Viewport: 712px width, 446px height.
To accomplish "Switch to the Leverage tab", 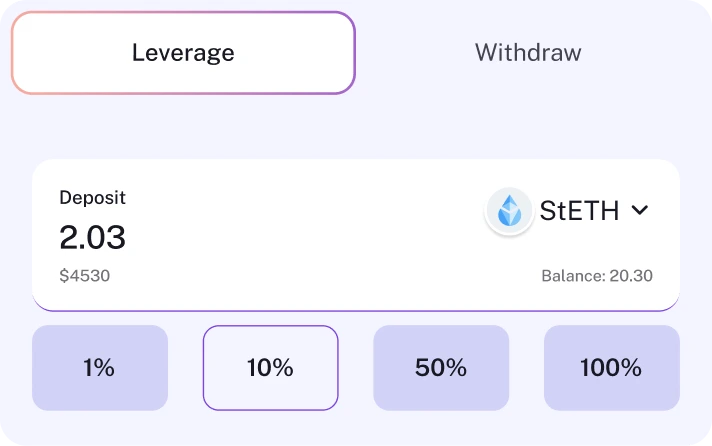I will pyautogui.click(x=183, y=53).
